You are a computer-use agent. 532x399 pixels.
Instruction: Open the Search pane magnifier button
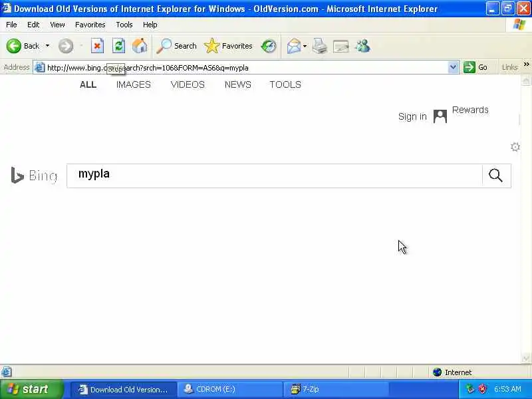tap(176, 46)
